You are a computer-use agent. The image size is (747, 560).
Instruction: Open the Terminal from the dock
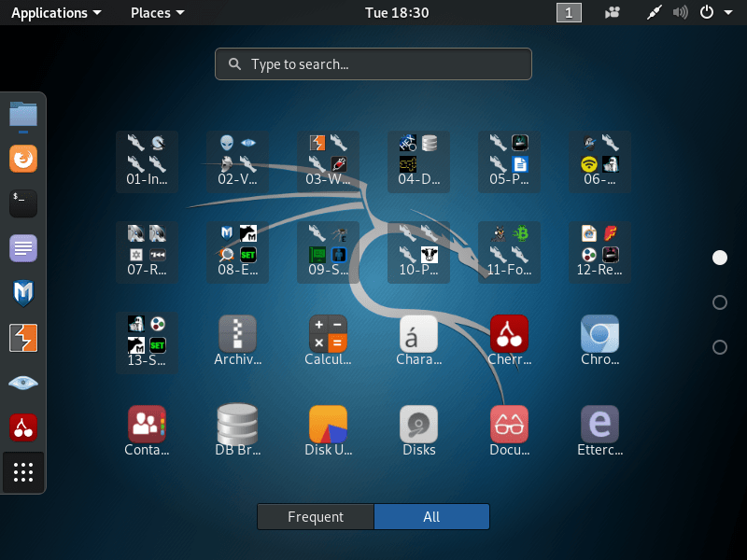(22, 203)
